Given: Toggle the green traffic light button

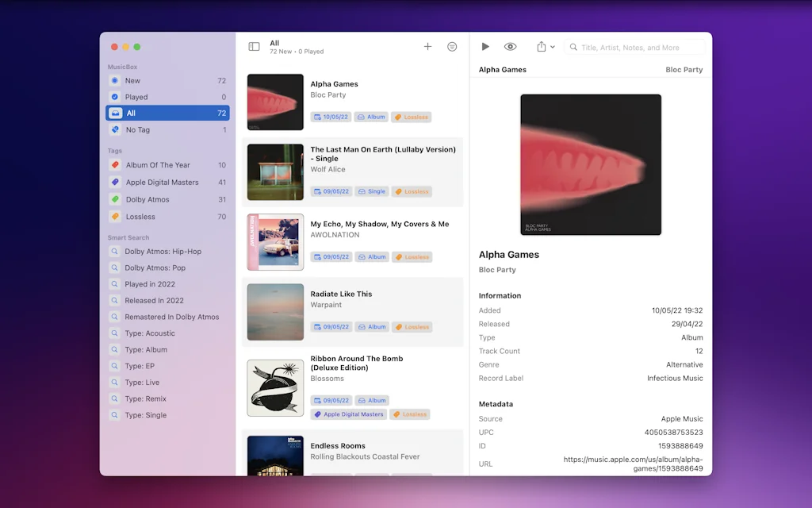Looking at the screenshot, I should click(x=136, y=47).
